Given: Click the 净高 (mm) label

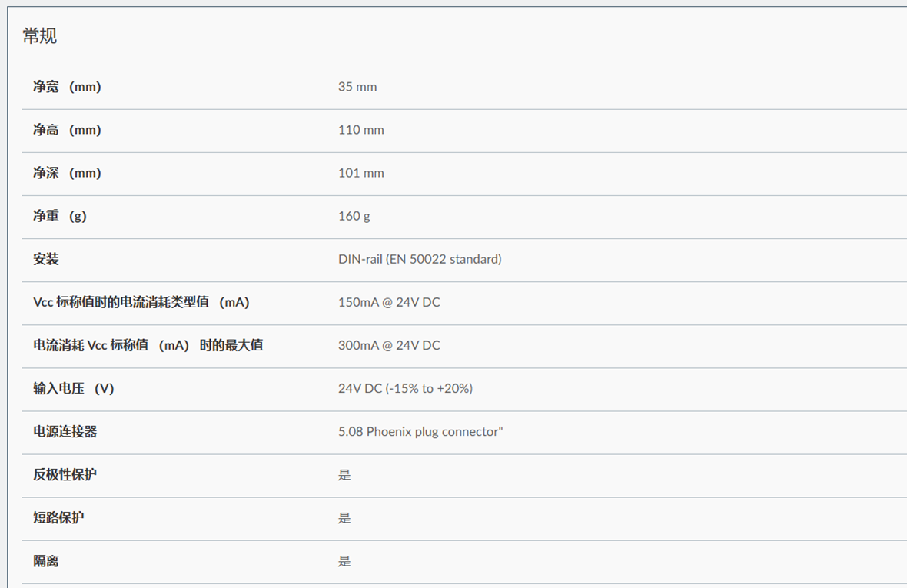Looking at the screenshot, I should click(x=67, y=130).
